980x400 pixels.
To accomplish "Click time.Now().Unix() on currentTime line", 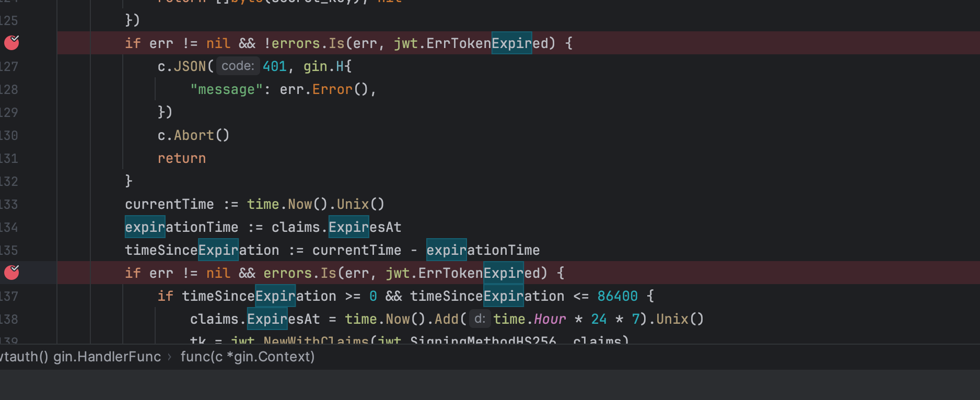I will 316,204.
